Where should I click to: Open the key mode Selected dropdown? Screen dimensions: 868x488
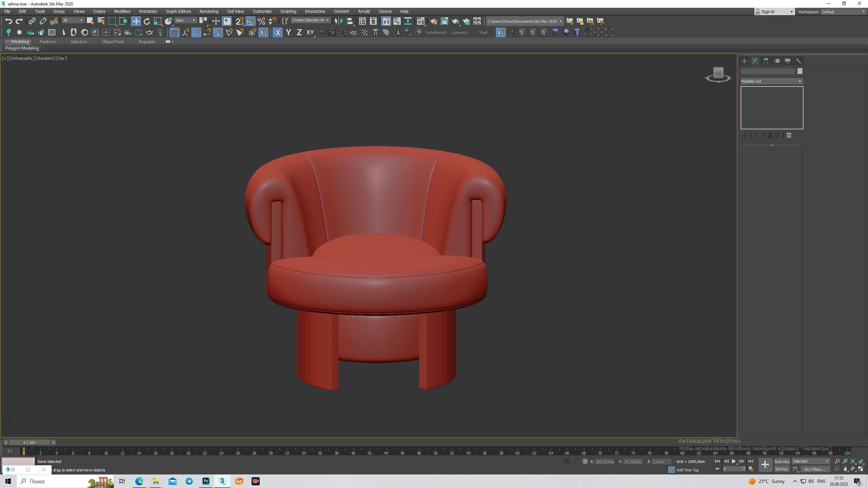point(810,462)
